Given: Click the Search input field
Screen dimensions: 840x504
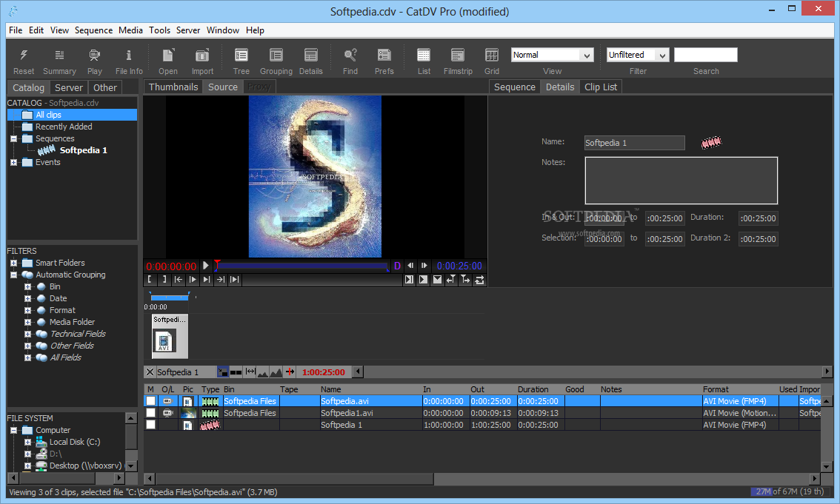Looking at the screenshot, I should pos(705,55).
